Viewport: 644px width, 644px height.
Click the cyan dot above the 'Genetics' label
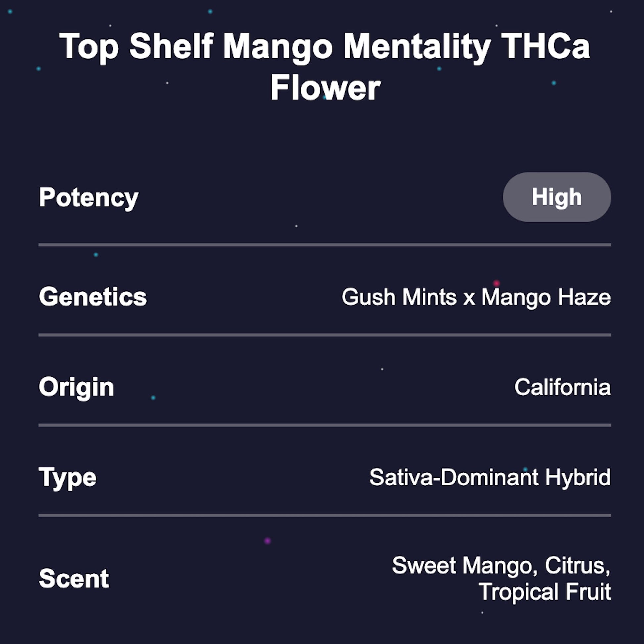pyautogui.click(x=96, y=255)
